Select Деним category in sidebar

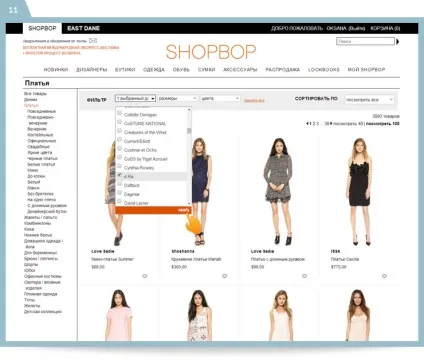pos(30,100)
